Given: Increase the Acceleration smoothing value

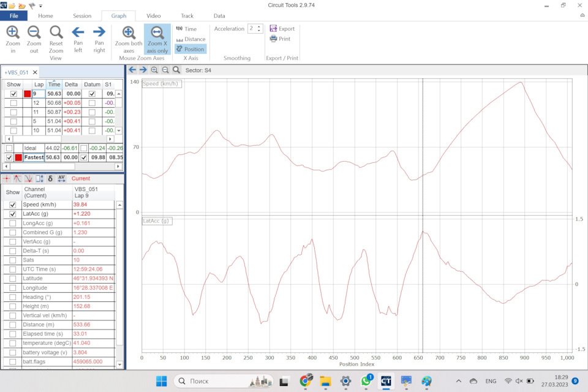Looking at the screenshot, I should (x=259, y=26).
